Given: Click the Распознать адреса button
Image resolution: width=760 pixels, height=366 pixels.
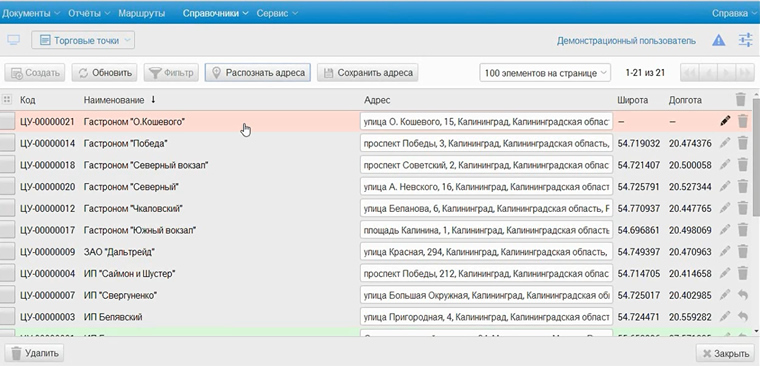Looking at the screenshot, I should point(258,73).
